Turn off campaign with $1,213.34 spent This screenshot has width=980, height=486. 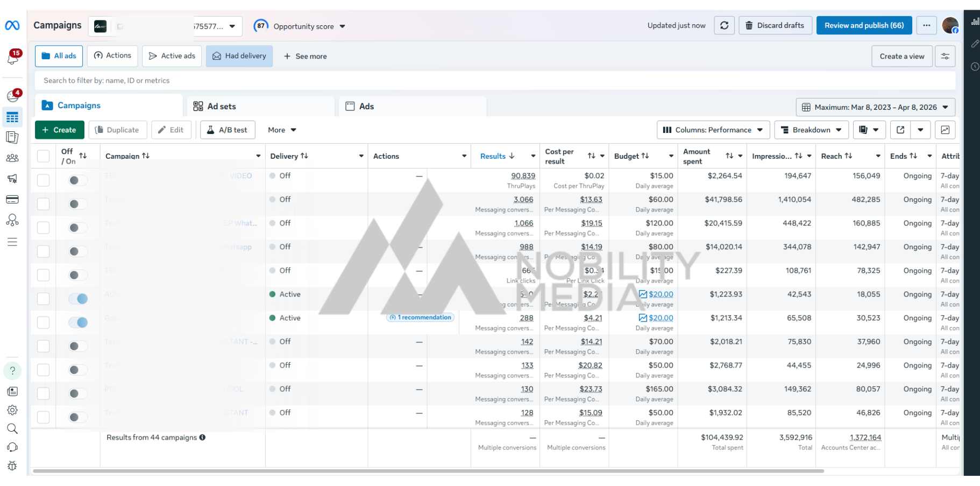[78, 322]
